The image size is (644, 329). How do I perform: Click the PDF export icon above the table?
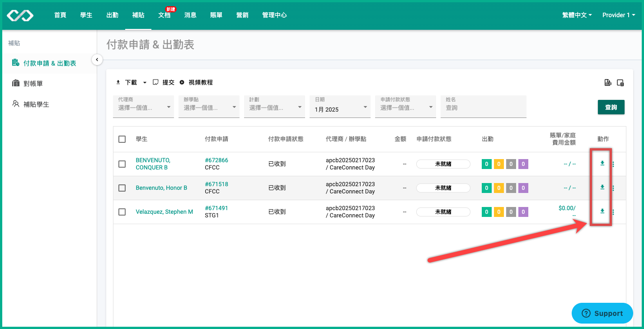click(x=608, y=83)
